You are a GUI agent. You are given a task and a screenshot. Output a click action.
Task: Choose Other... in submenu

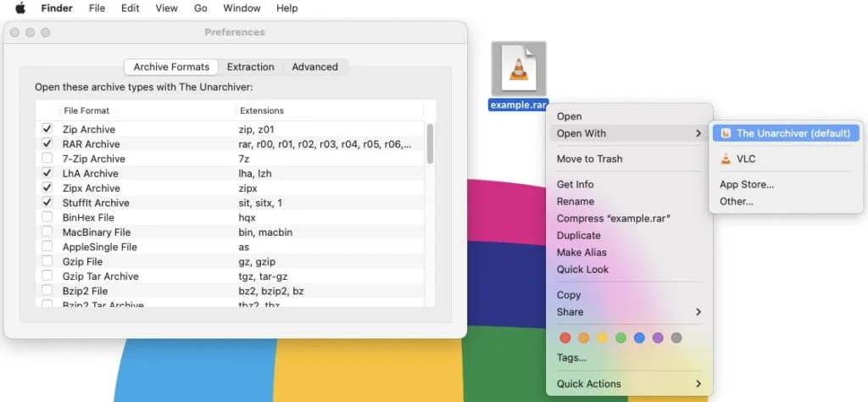click(x=737, y=202)
